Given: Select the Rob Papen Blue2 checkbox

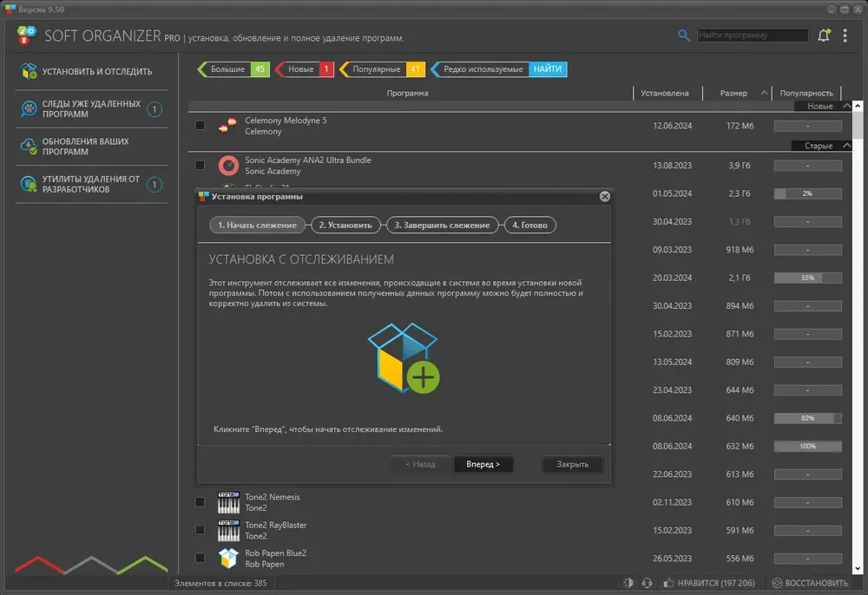Looking at the screenshot, I should tap(200, 559).
